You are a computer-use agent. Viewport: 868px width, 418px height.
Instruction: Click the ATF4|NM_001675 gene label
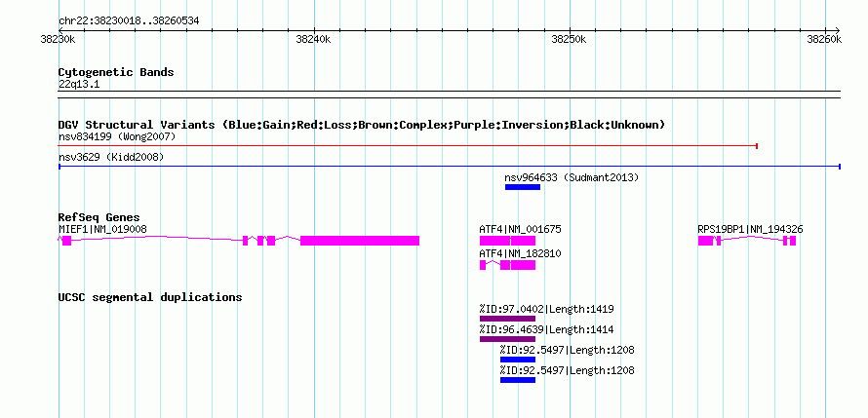(521, 229)
